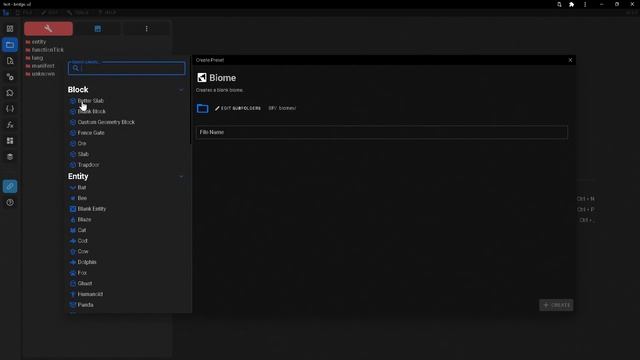
Task: Focus the preset search field
Action: (127, 69)
